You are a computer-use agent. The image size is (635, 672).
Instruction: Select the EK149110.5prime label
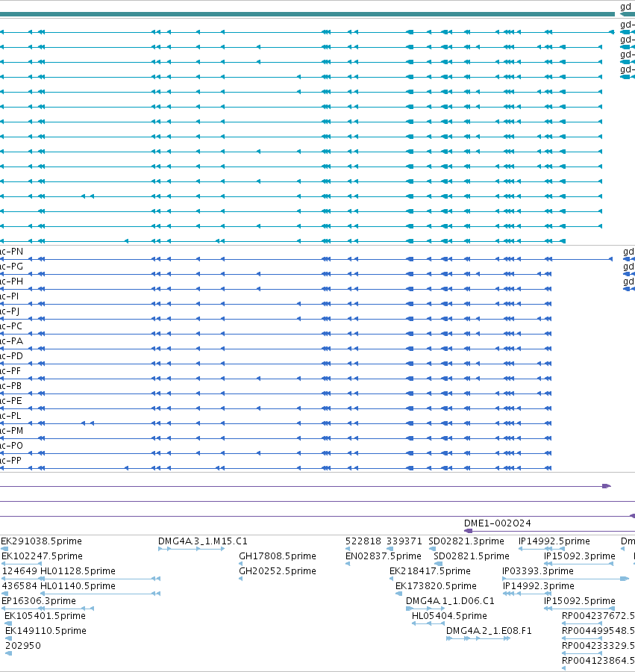click(46, 631)
